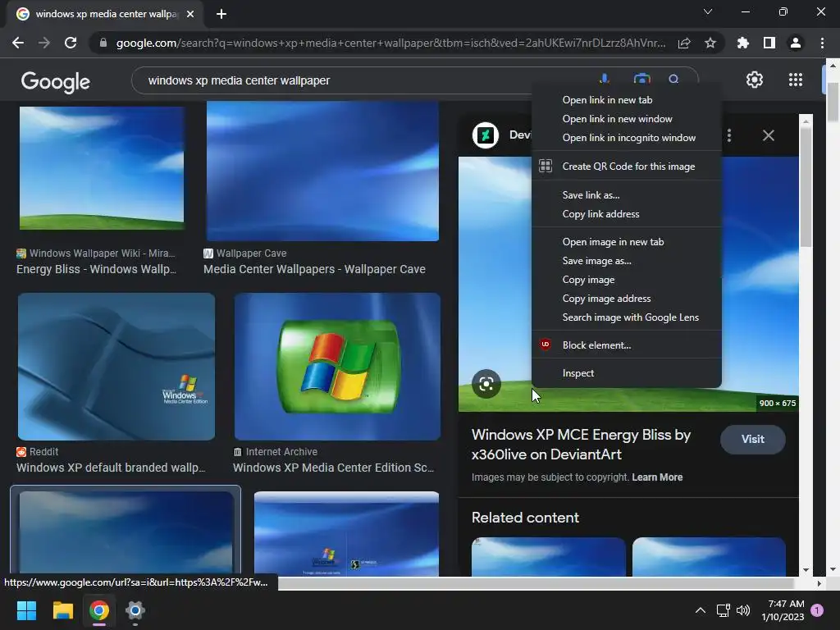View site info via lock icon
This screenshot has width=840, height=630.
click(x=103, y=43)
